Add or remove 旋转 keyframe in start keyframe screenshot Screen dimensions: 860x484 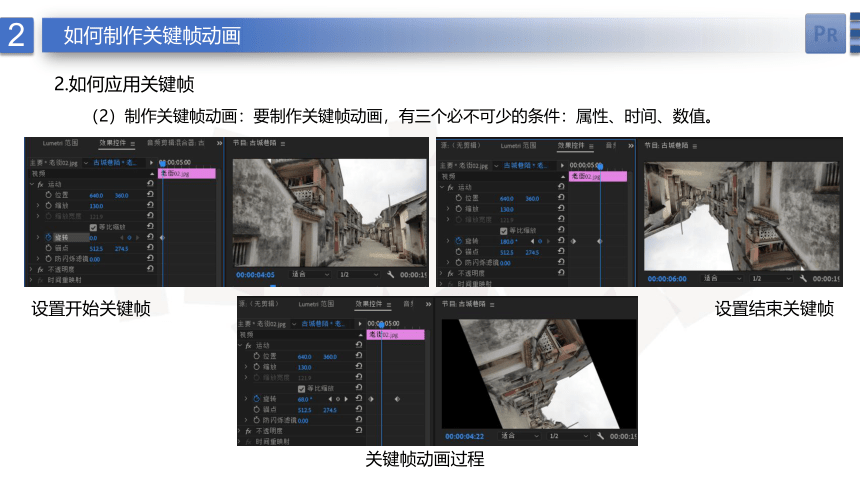coord(129,238)
